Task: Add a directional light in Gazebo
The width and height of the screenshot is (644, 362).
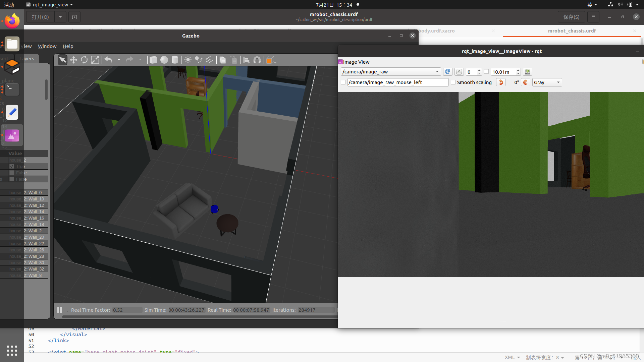Action: [x=209, y=60]
